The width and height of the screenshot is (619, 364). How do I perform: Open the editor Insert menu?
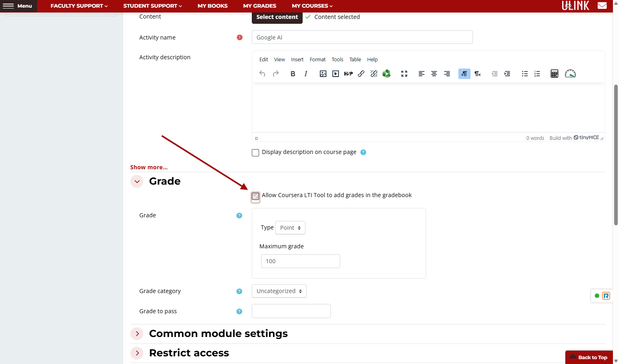point(297,59)
